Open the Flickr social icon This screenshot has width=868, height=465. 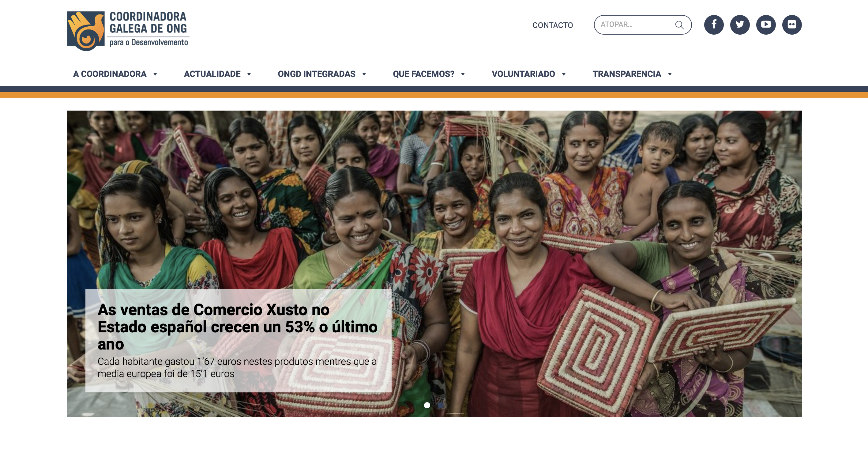[791, 25]
